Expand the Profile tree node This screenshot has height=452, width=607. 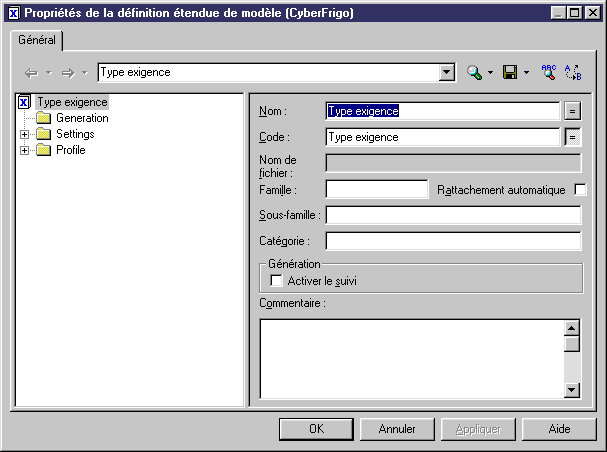coord(25,150)
